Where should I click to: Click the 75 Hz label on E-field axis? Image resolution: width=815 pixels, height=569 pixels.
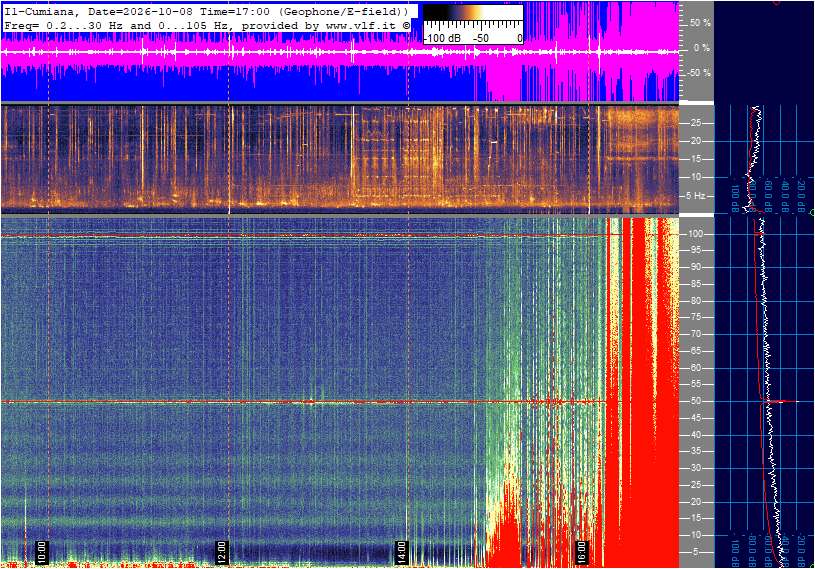pos(695,317)
